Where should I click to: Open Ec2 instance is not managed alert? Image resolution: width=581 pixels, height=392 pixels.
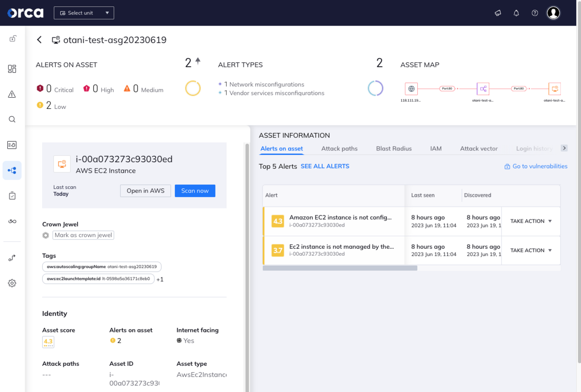[341, 247]
